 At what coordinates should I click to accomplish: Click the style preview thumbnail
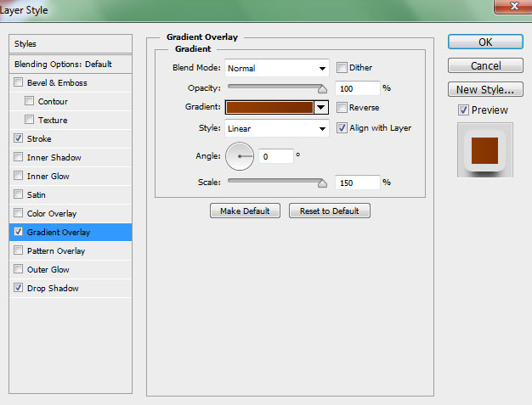pyautogui.click(x=485, y=150)
